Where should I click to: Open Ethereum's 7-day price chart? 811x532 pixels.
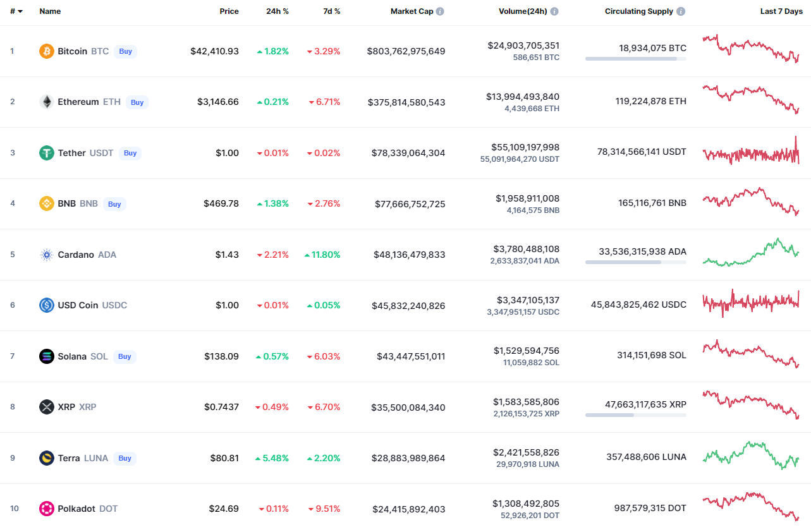(x=751, y=99)
